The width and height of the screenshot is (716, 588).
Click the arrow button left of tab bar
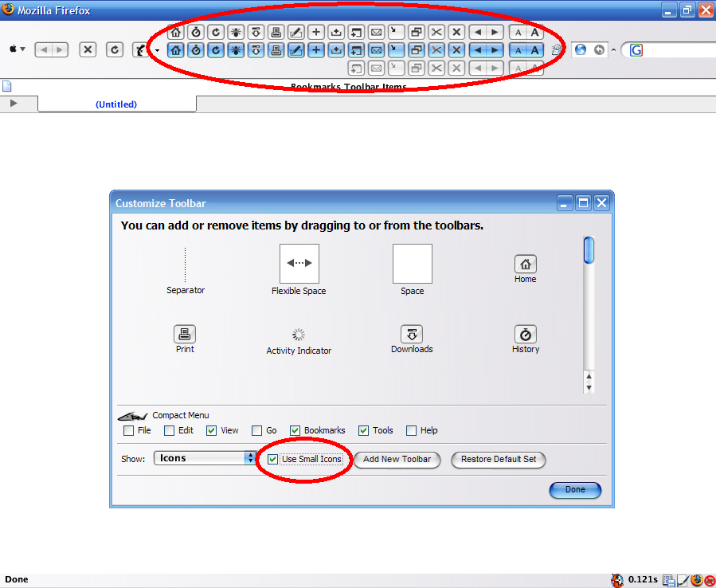[14, 104]
